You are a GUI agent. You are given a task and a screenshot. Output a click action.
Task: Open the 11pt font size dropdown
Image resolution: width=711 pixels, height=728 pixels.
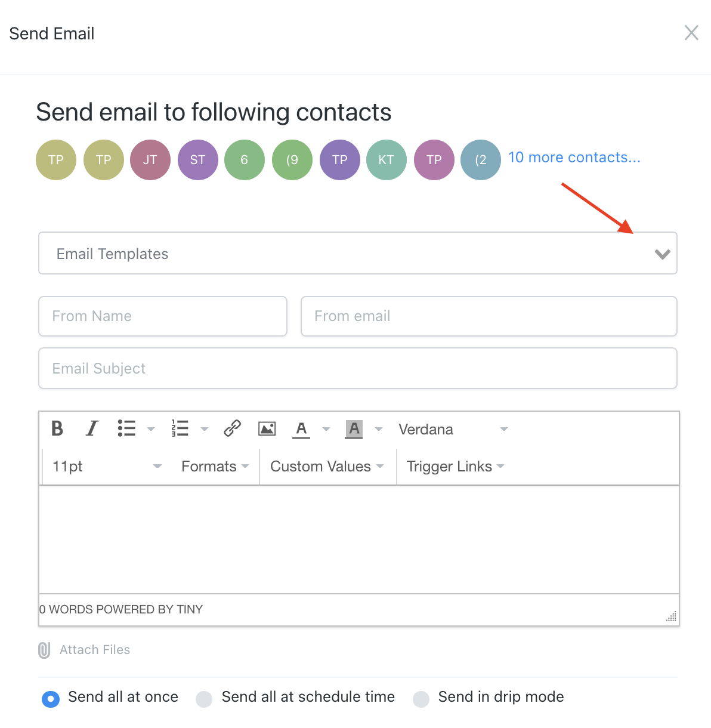pyautogui.click(x=107, y=466)
